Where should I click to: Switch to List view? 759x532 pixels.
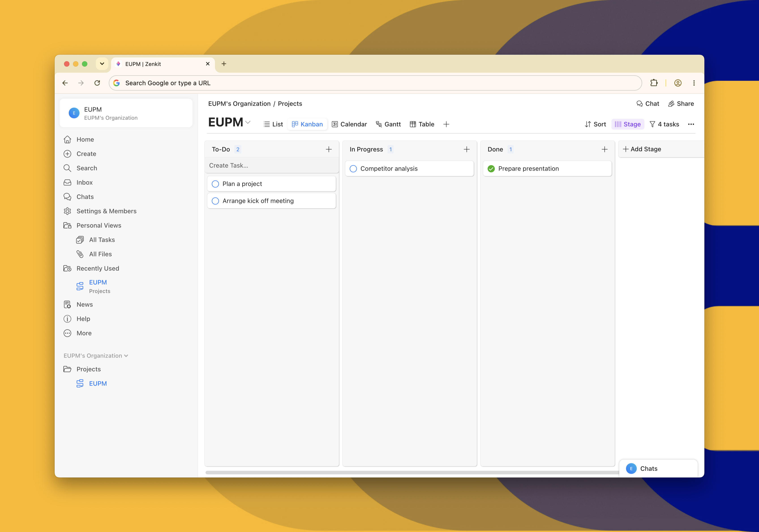point(273,124)
